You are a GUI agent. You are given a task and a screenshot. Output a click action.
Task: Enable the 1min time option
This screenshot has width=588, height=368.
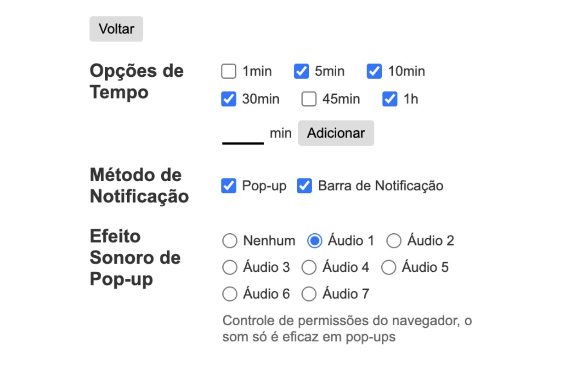pyautogui.click(x=229, y=72)
